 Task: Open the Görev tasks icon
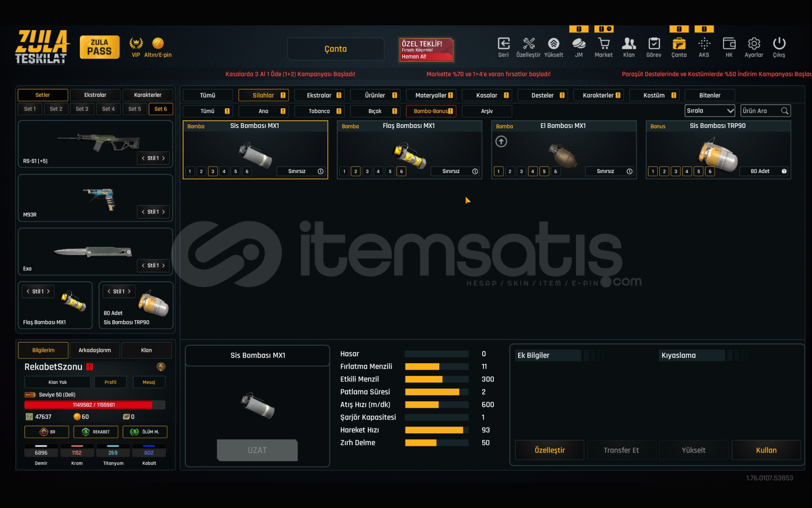(654, 44)
